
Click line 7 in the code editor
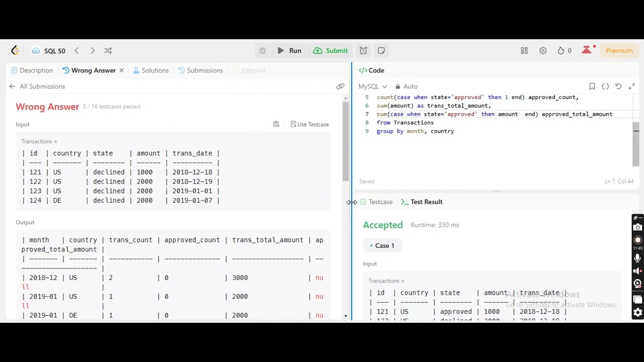pos(495,114)
